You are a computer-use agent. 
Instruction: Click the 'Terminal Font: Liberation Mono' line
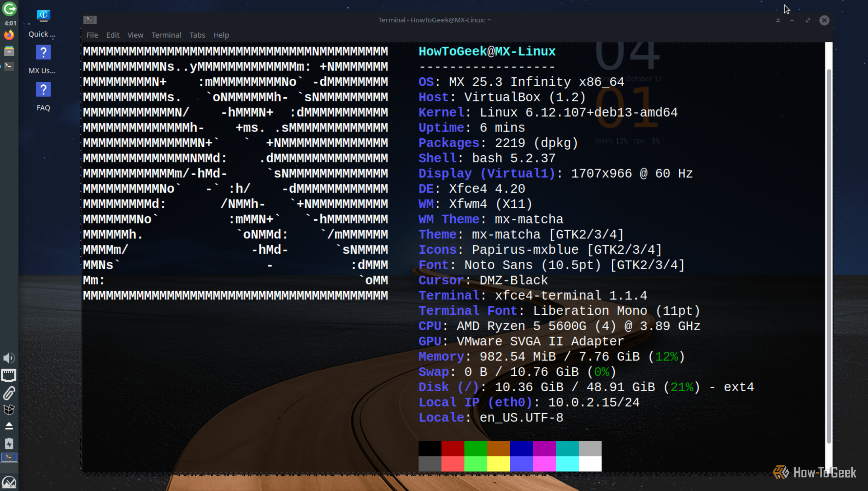click(559, 311)
